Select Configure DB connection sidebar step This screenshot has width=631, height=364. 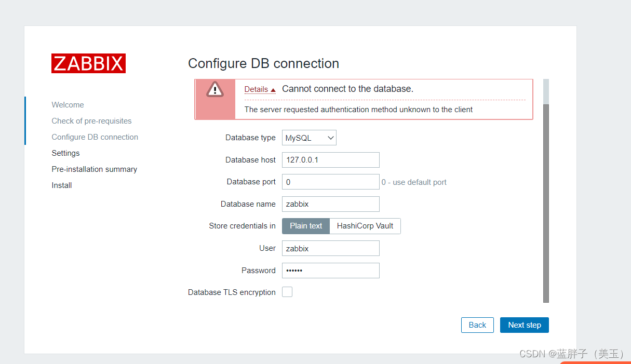point(95,137)
